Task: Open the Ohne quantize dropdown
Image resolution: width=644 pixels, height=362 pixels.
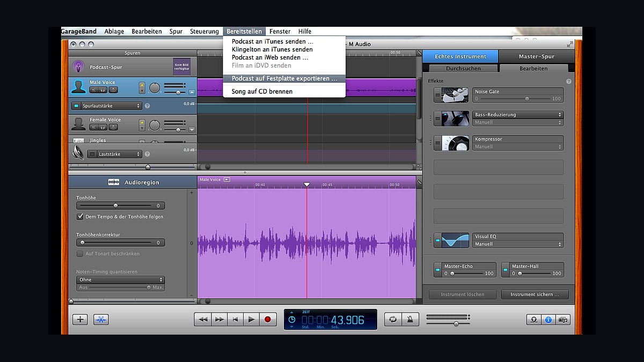Action: point(120,280)
